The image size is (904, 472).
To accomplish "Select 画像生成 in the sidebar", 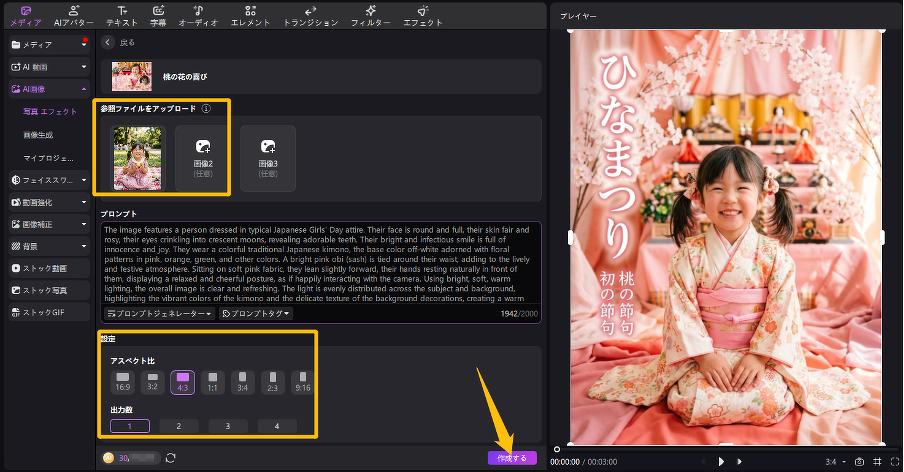I will pyautogui.click(x=38, y=134).
